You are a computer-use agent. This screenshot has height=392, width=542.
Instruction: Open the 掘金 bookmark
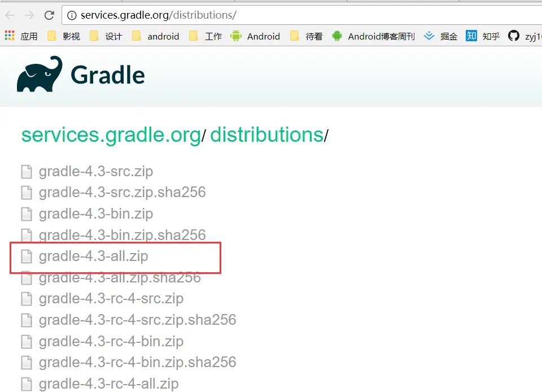(440, 36)
